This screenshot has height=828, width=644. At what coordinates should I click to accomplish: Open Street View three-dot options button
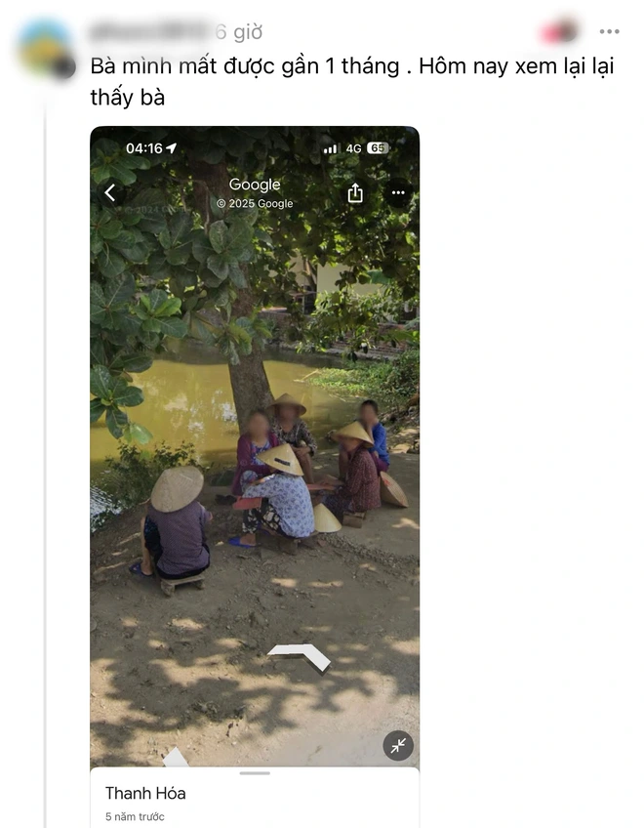(x=398, y=192)
